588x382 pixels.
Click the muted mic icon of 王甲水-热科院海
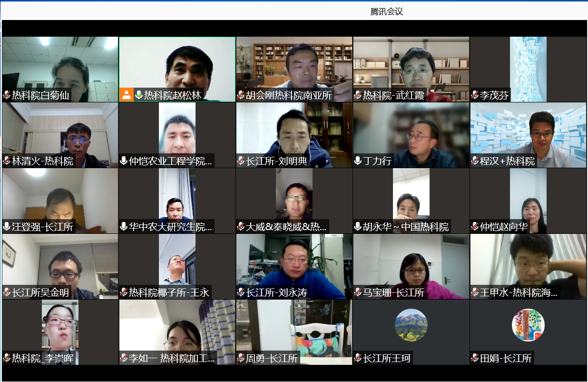475,292
